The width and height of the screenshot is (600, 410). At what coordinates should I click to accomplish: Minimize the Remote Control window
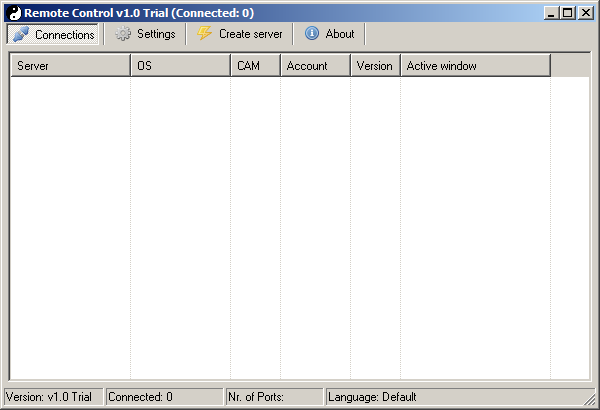point(552,13)
